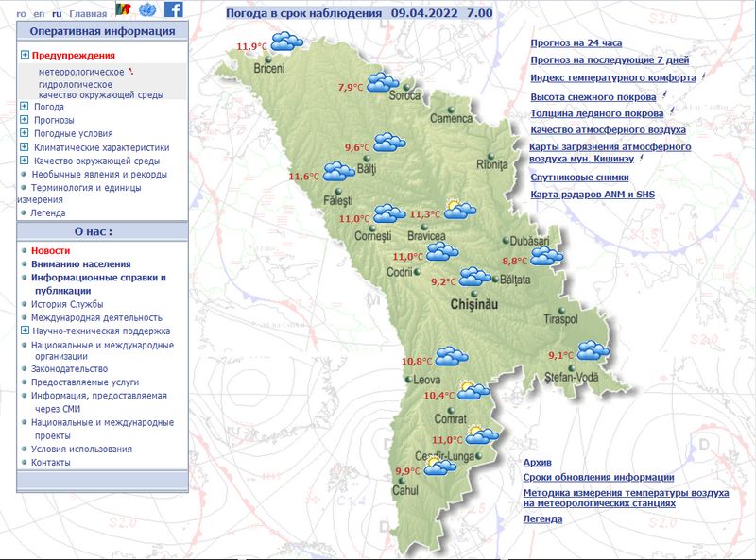The width and height of the screenshot is (756, 560).
Task: Expand the Прогнозы menu section
Action: pos(25,119)
